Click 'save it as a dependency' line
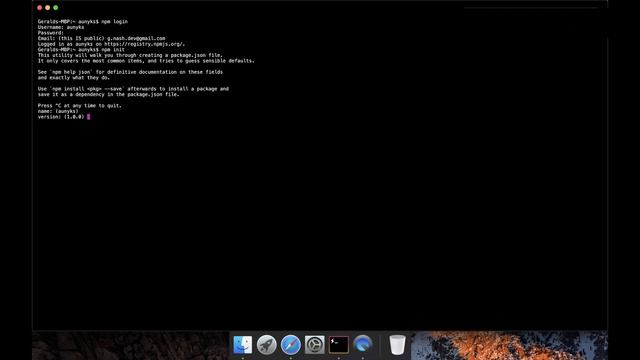This screenshot has width=640, height=360. pyautogui.click(x=109, y=94)
